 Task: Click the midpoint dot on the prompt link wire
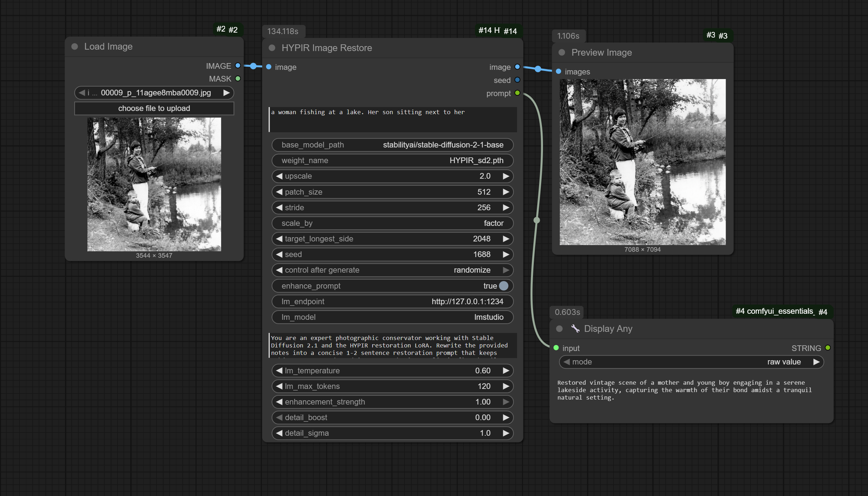[537, 220]
